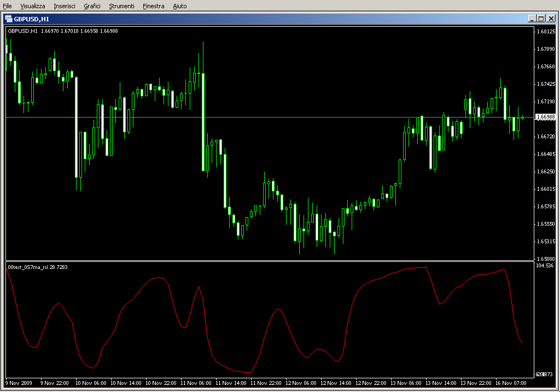Screen dimensions: 560x392
Task: Open the Aiuto menu
Action: tap(179, 6)
